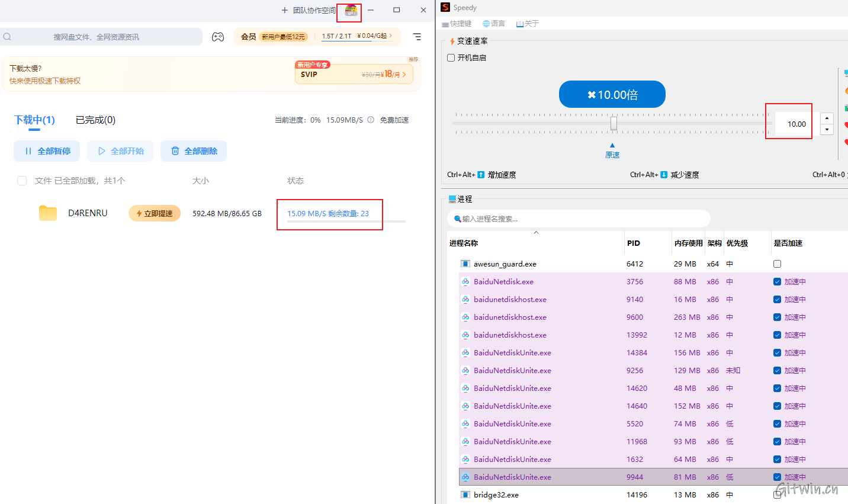This screenshot has width=848, height=504.
Task: Sort by the PID column header
Action: pyautogui.click(x=648, y=243)
